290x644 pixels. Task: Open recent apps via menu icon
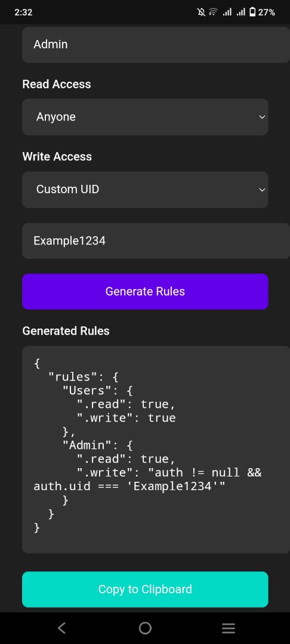point(229,628)
